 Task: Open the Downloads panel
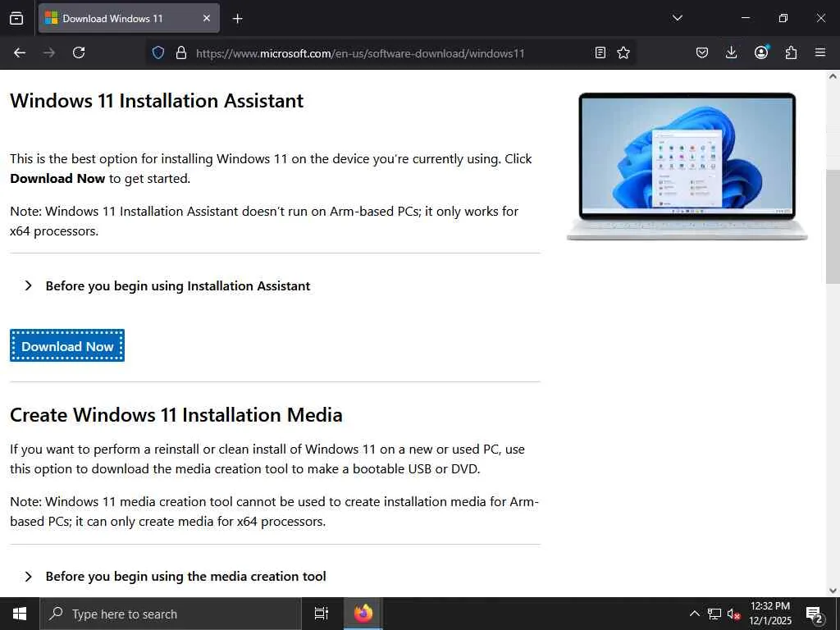click(x=731, y=52)
